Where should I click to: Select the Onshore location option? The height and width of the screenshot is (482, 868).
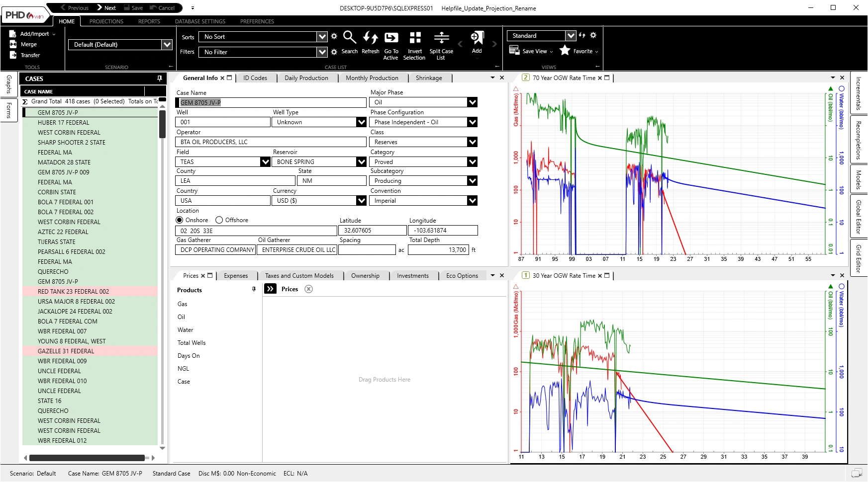(180, 220)
